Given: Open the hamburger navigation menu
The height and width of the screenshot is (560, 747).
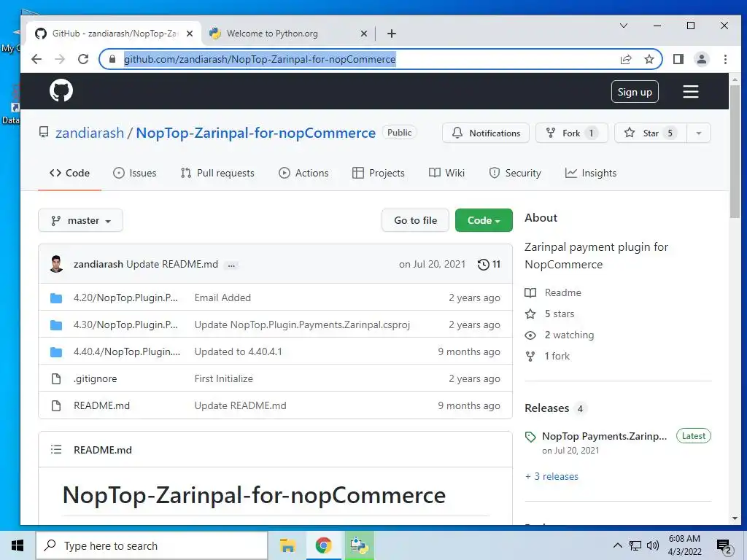Looking at the screenshot, I should [x=690, y=91].
